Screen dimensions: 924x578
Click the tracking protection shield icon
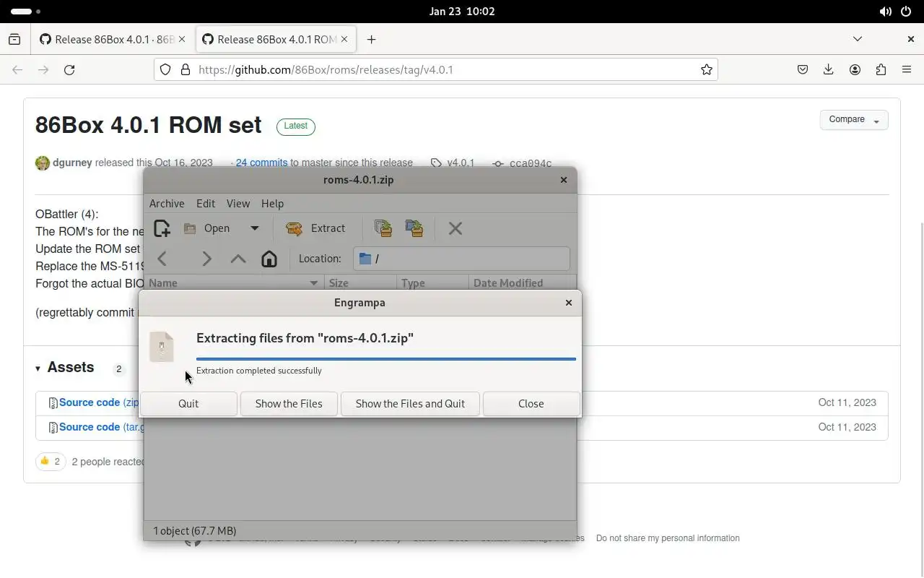[x=165, y=70]
